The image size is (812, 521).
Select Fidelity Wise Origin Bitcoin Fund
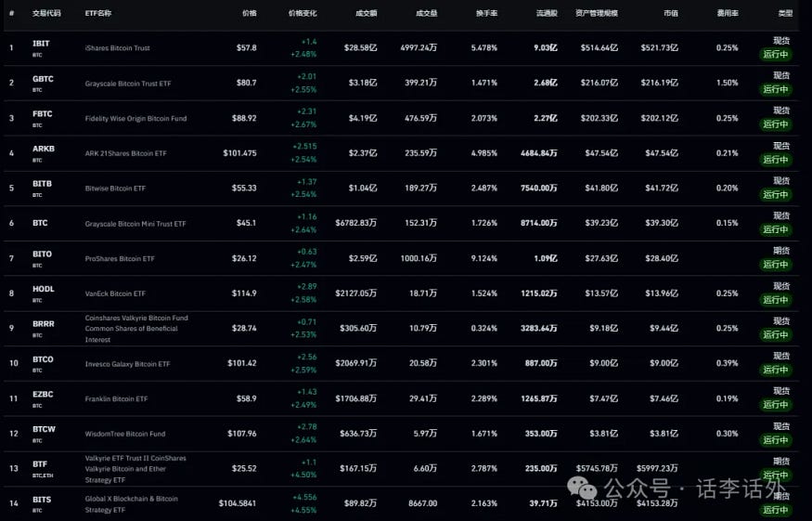click(135, 118)
